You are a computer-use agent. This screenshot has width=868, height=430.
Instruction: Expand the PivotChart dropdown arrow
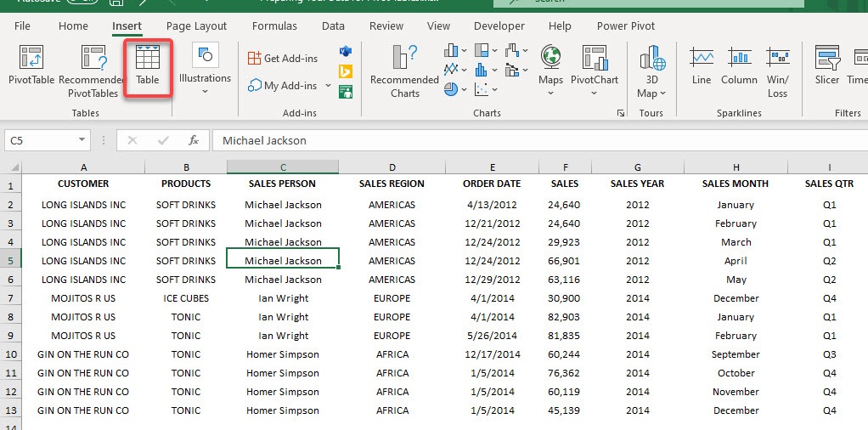coord(594,93)
